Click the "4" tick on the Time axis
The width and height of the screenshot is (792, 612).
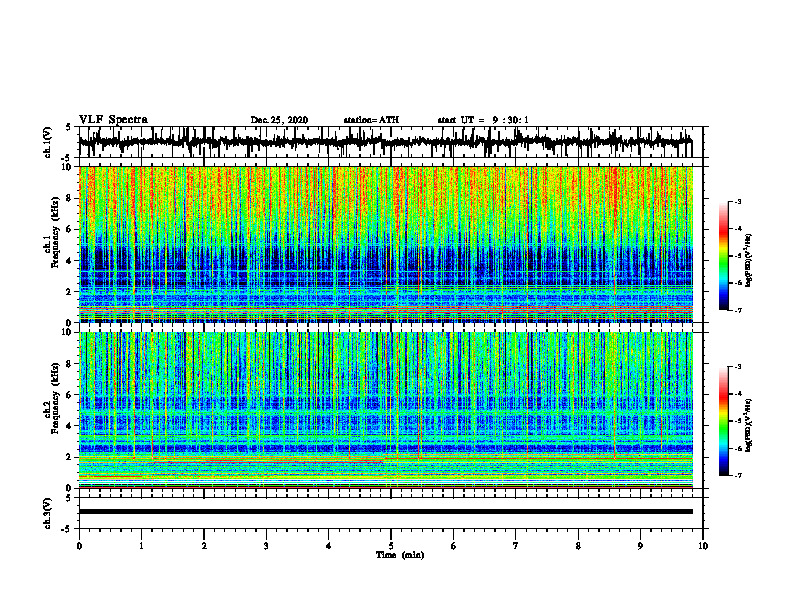[x=329, y=546]
